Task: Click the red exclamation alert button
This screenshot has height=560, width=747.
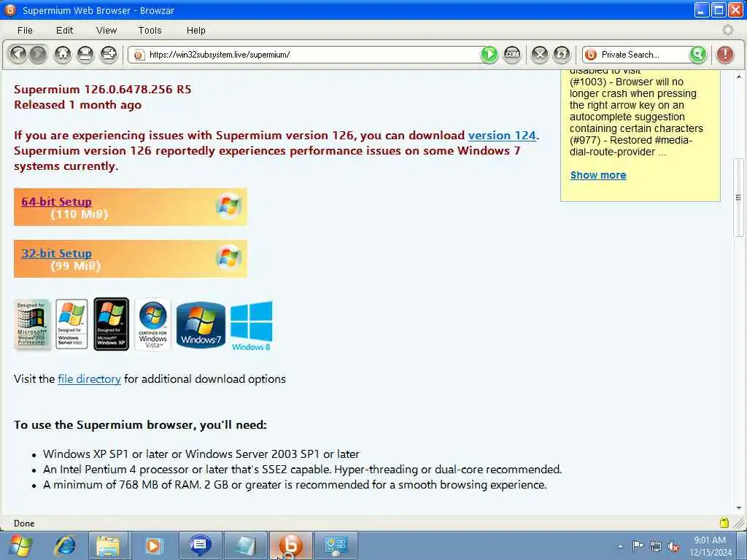Action: pos(725,54)
